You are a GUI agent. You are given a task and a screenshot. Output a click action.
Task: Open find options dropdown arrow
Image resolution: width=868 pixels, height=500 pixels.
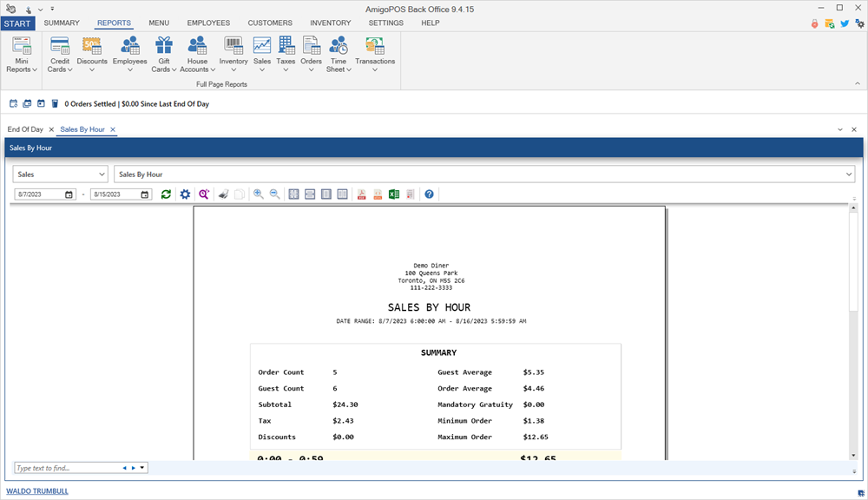(x=142, y=469)
